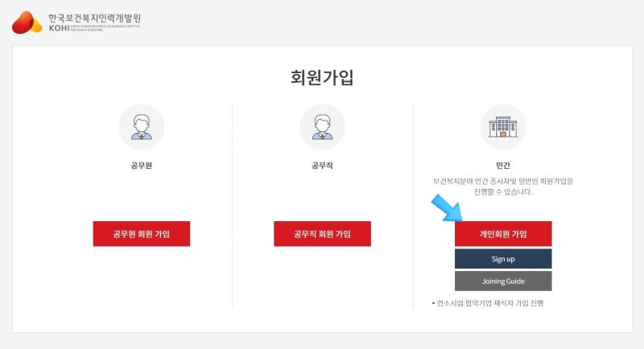Click the 공무원 person avatar icon

click(x=142, y=126)
